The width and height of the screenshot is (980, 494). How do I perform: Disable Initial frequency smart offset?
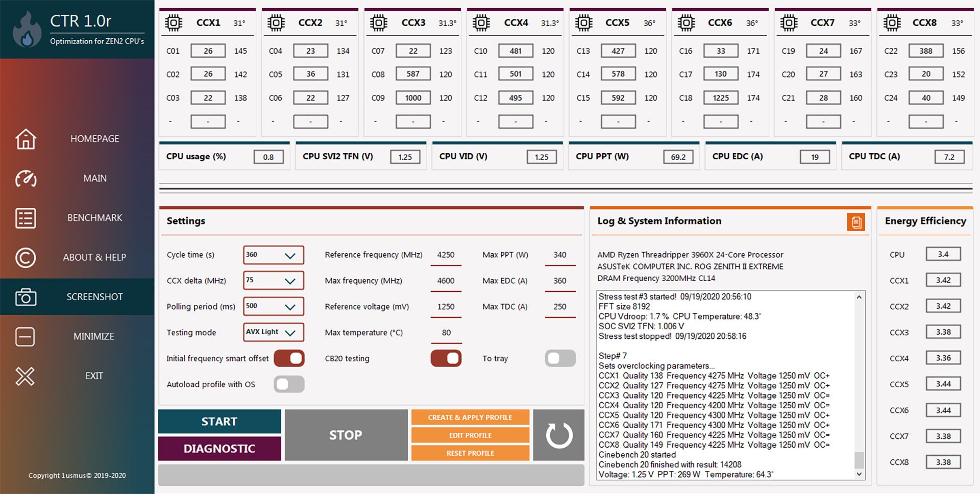coord(289,358)
